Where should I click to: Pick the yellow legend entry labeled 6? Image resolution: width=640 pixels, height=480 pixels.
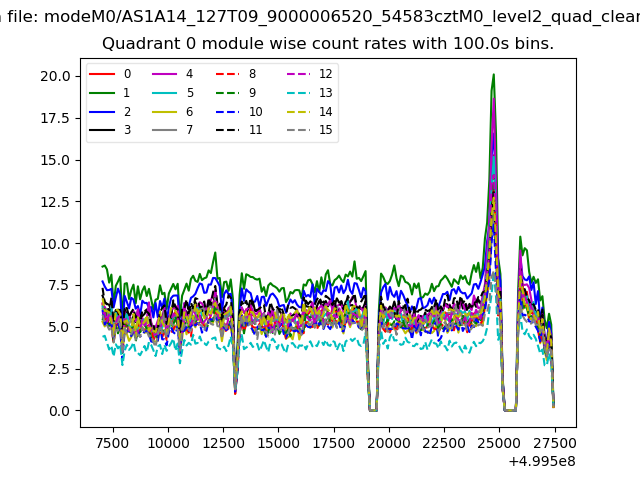165,112
